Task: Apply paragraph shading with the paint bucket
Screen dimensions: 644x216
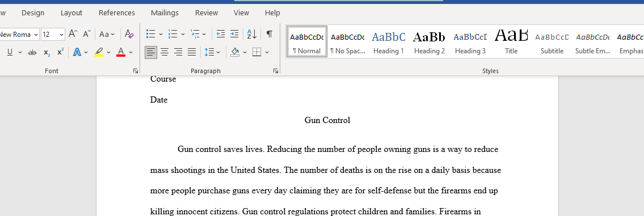Action: tap(235, 52)
